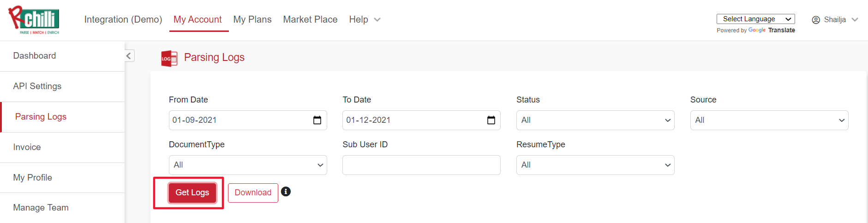Switch to the My Plans tab
868x223 pixels.
[252, 19]
